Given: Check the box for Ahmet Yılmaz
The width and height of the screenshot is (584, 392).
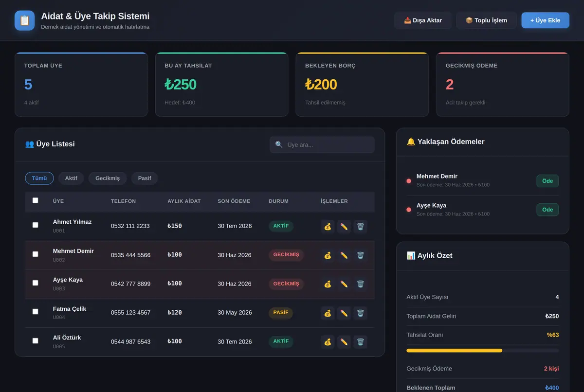Looking at the screenshot, I should click(35, 225).
